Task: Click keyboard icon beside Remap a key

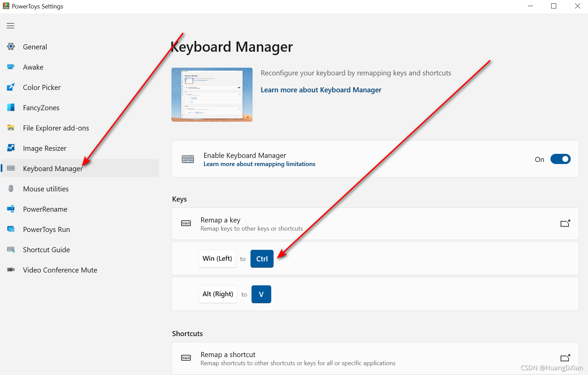Action: tap(186, 223)
